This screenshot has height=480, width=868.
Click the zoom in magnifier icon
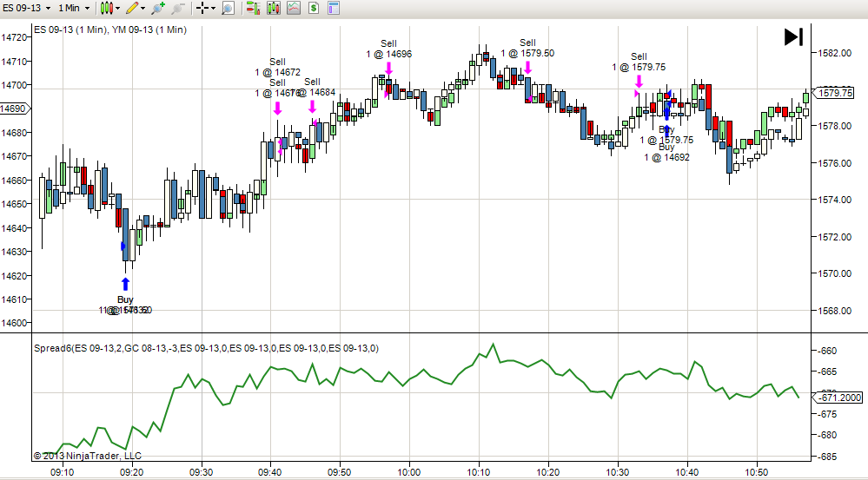click(158, 9)
